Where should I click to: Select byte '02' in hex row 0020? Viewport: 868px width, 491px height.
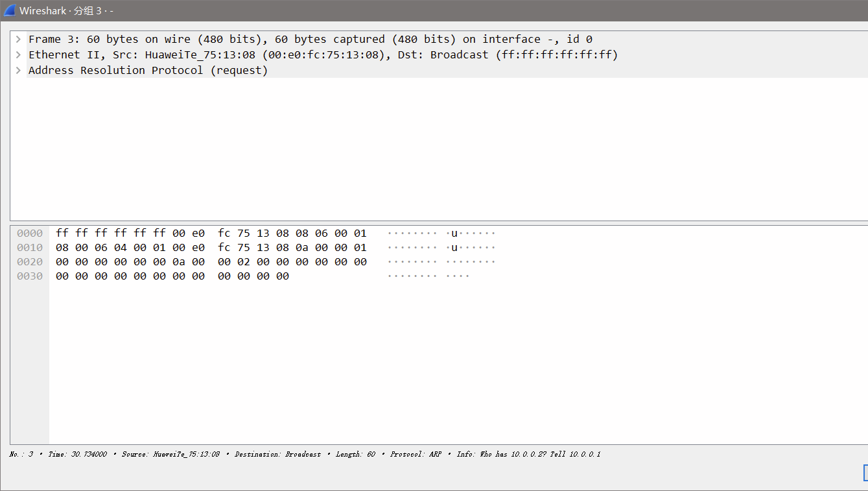[244, 262]
